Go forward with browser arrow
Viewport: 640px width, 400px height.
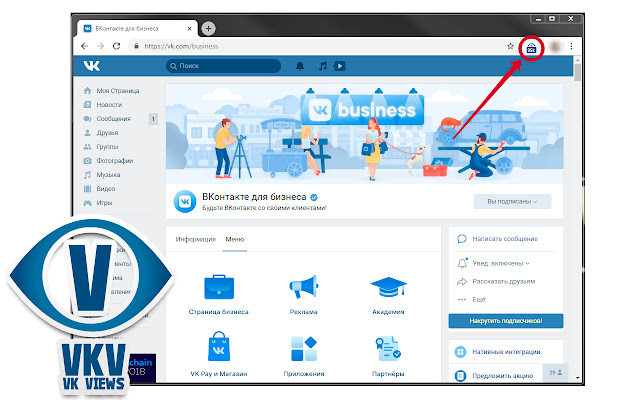coord(100,46)
